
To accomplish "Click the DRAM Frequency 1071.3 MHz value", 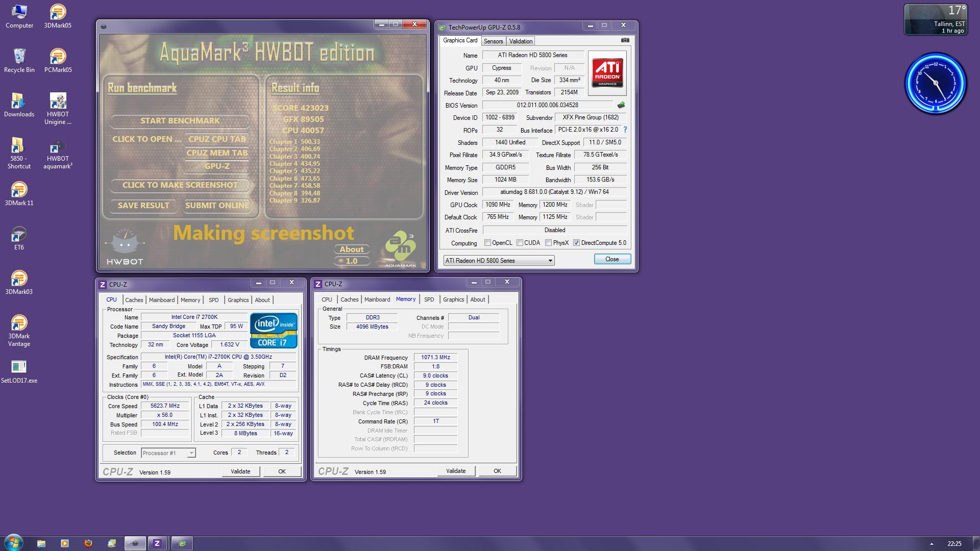I will [x=435, y=358].
